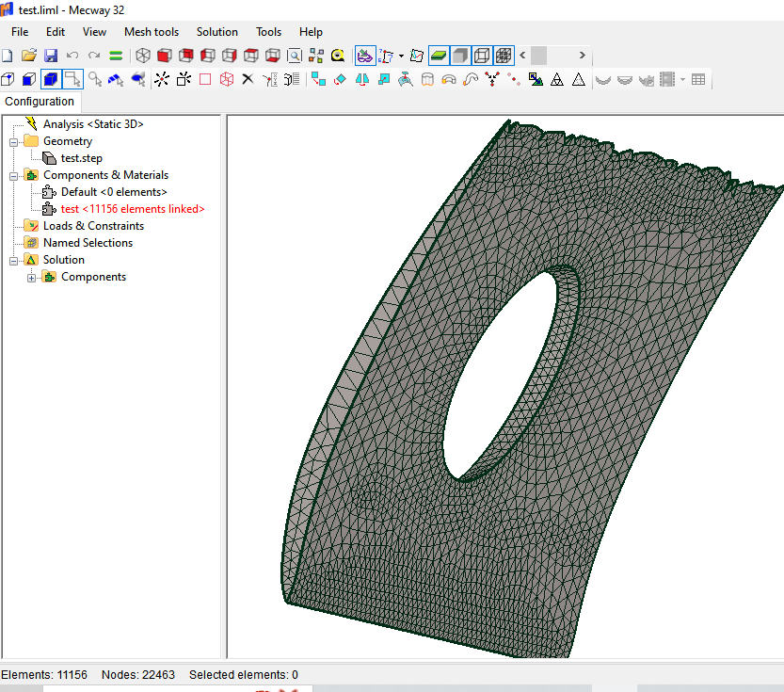Select the red test component in tree
The height and width of the screenshot is (692, 784).
(132, 209)
